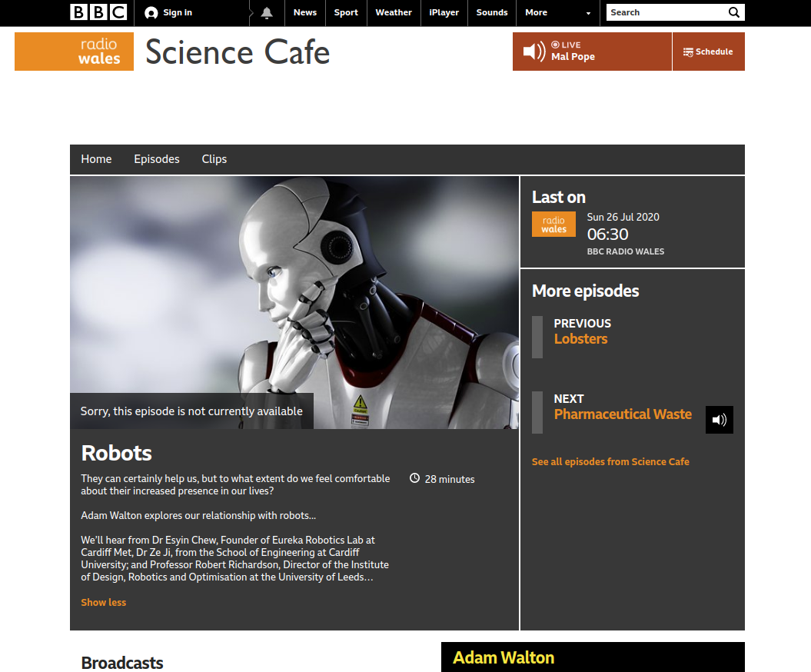Open next episode Pharmaceutical Waste

coord(623,414)
